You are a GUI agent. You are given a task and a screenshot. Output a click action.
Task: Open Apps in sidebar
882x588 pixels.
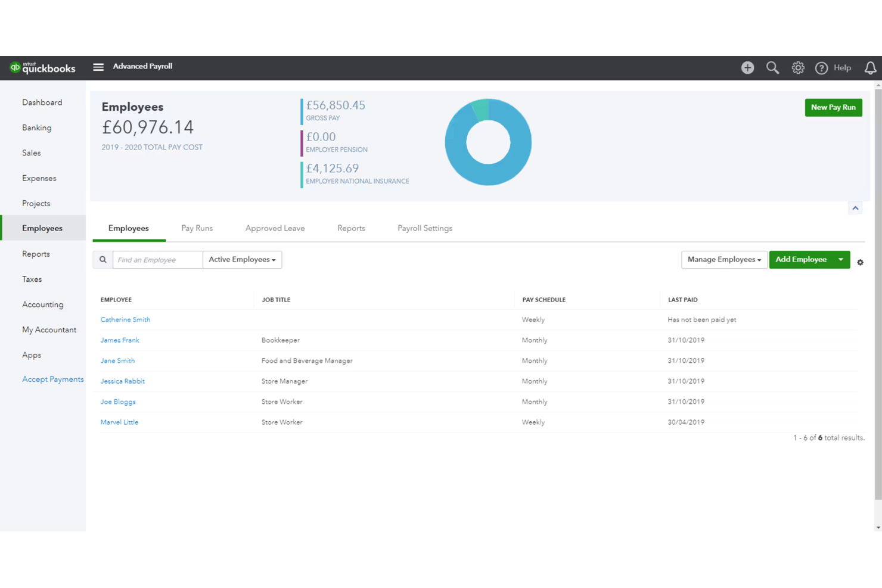pos(32,355)
